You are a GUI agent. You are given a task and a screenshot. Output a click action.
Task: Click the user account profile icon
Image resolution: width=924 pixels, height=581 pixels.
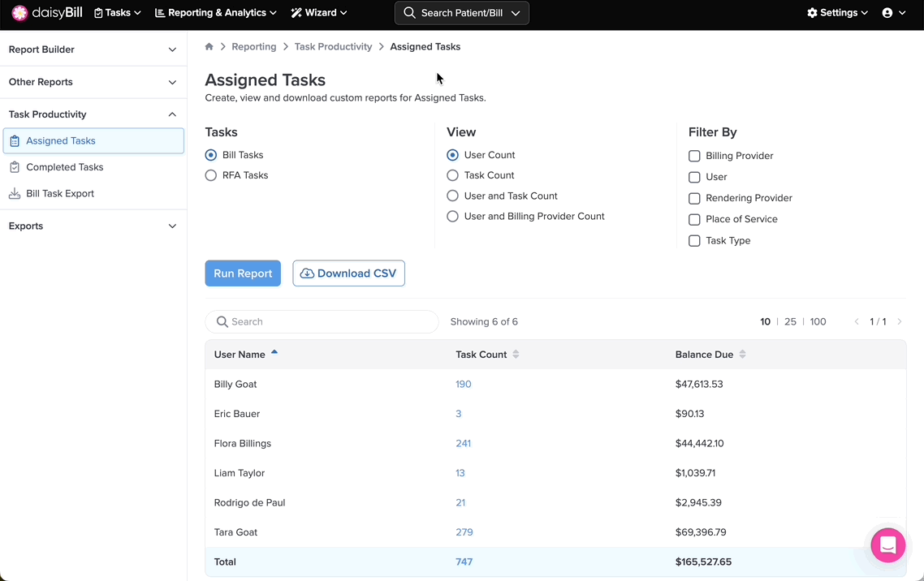pos(887,13)
